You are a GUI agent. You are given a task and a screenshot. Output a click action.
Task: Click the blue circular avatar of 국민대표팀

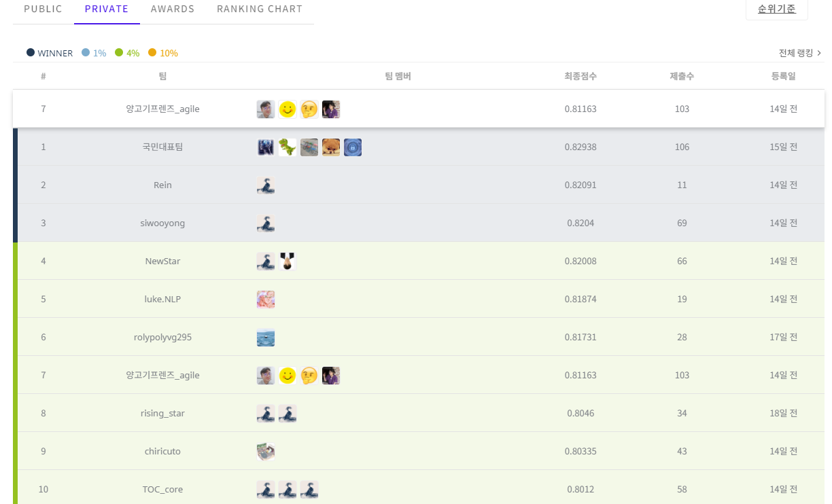pos(353,147)
